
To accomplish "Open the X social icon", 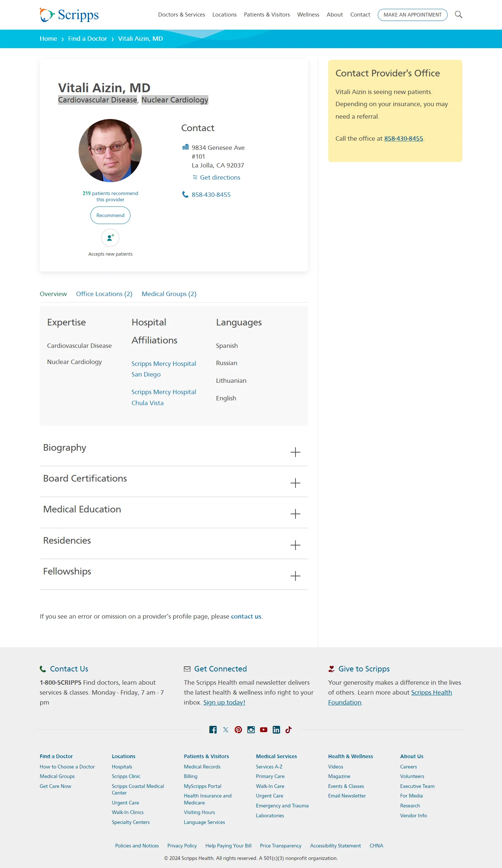I will point(226,730).
